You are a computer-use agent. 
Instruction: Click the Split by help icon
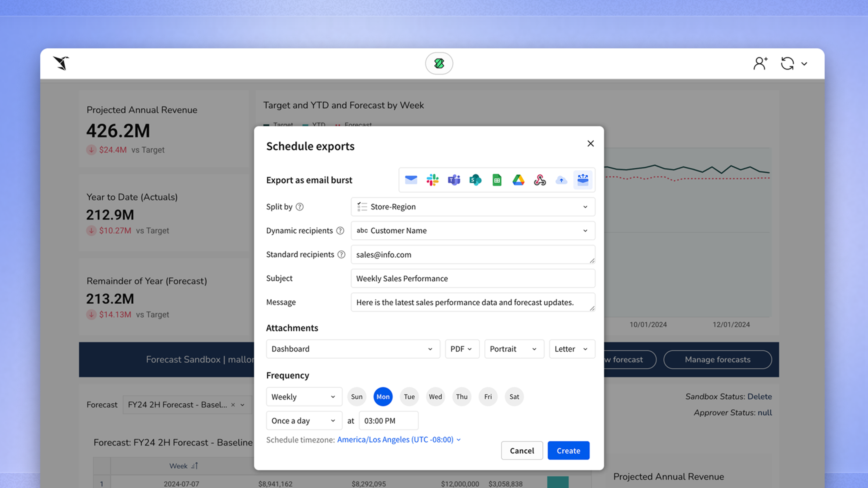pos(300,207)
